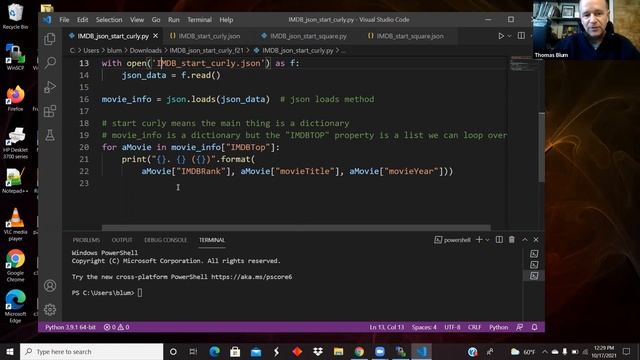Screen dimensions: 640x360
Task: Open Task View on the taskbar
Action: [x=193, y=351]
